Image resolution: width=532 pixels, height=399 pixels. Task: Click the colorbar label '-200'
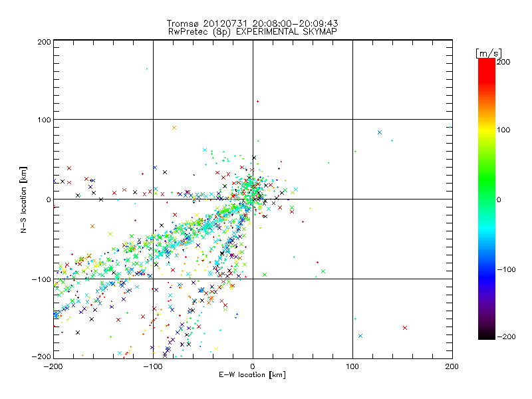(506, 336)
